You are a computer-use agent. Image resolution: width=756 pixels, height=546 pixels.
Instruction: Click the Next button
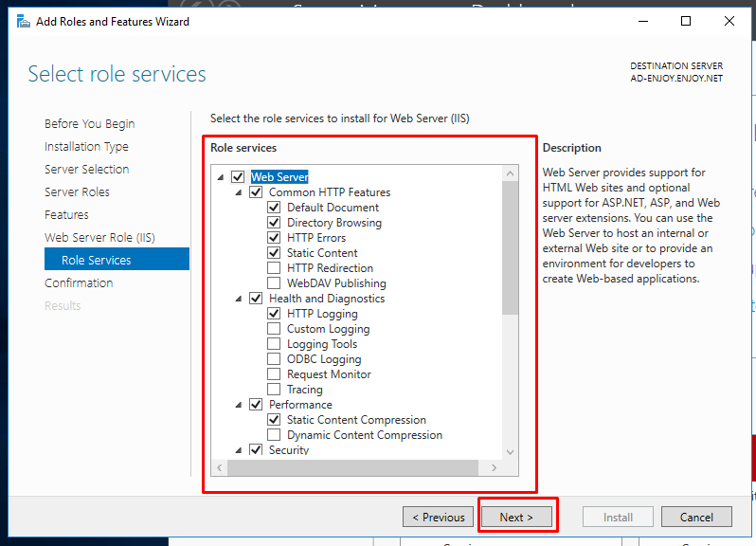[516, 517]
